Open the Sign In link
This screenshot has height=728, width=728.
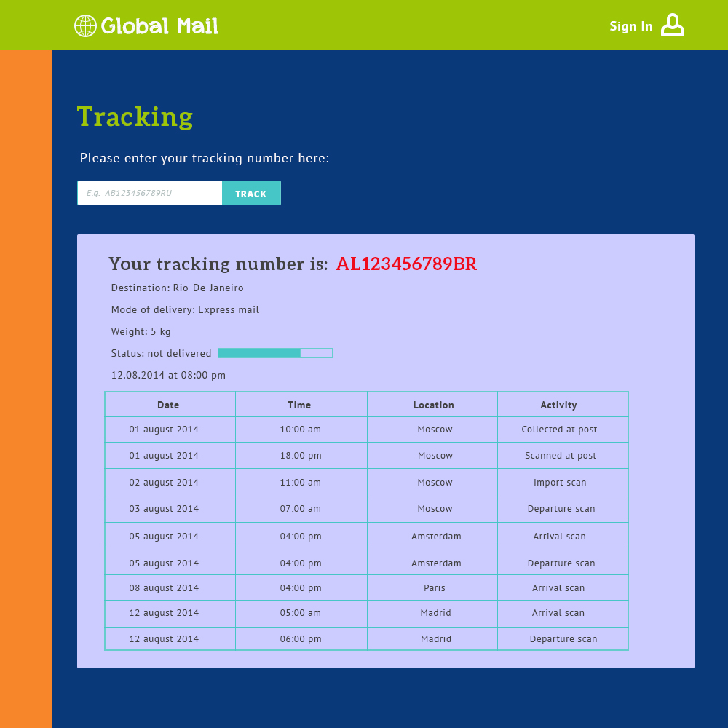click(x=630, y=26)
